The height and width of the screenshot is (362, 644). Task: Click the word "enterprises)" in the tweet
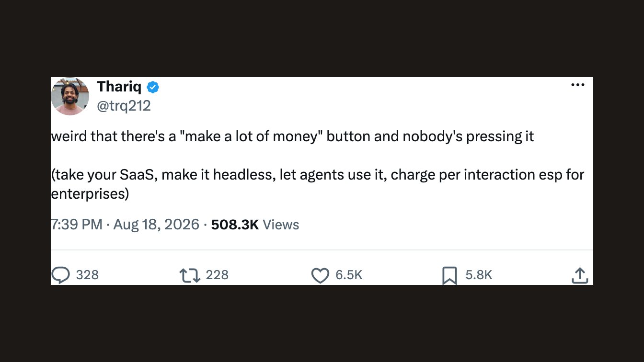pos(90,194)
